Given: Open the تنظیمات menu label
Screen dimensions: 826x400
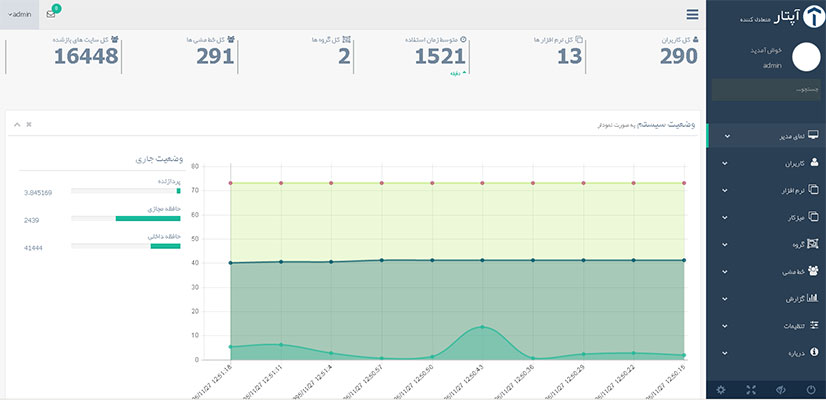Looking at the screenshot, I should [794, 326].
